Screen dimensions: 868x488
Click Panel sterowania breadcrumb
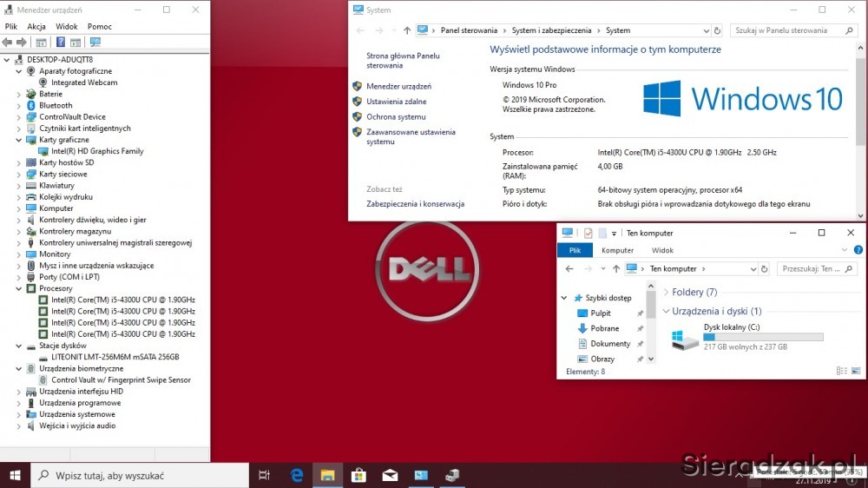coord(469,30)
